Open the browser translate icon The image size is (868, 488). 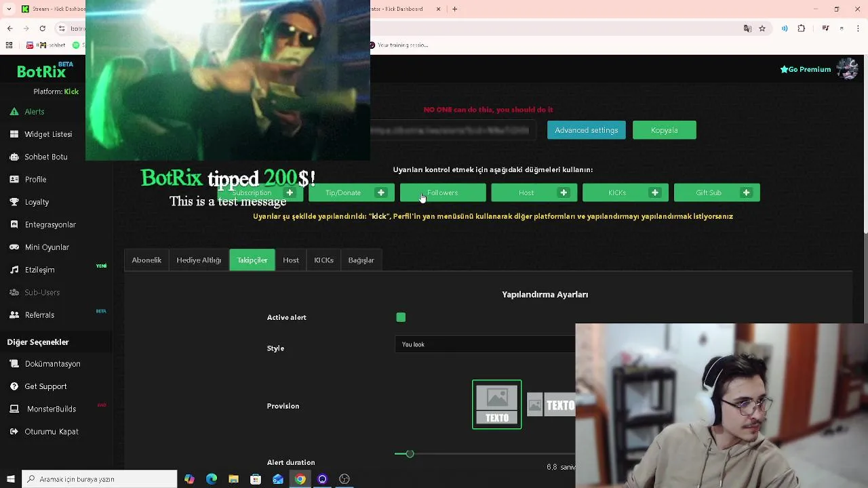[747, 28]
